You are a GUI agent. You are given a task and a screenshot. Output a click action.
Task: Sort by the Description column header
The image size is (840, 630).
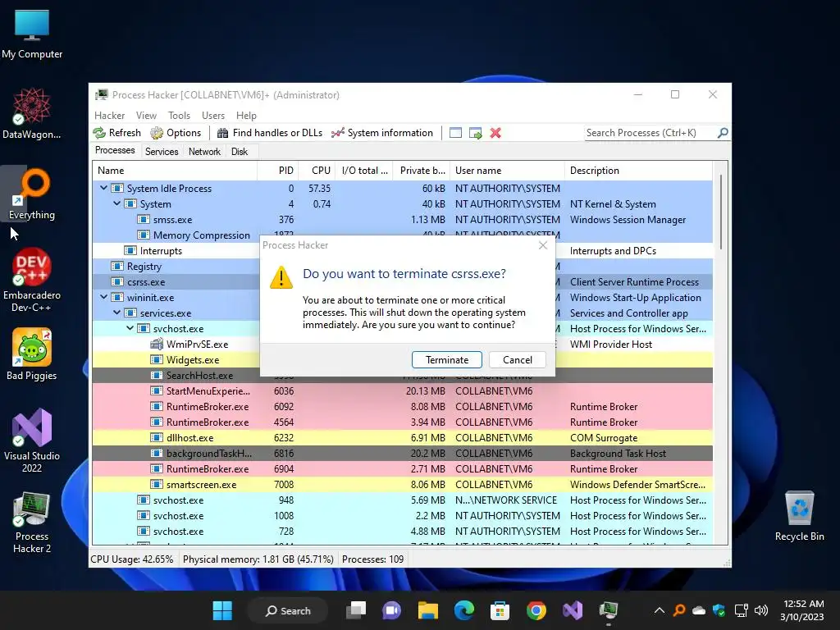point(638,171)
